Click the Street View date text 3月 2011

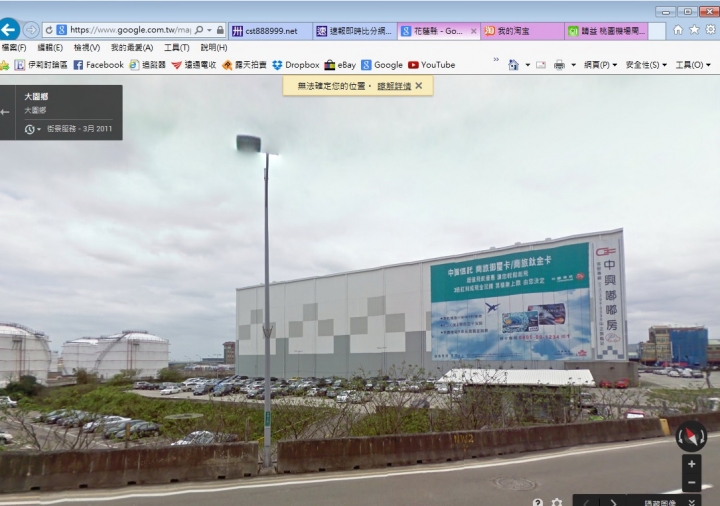click(x=97, y=129)
